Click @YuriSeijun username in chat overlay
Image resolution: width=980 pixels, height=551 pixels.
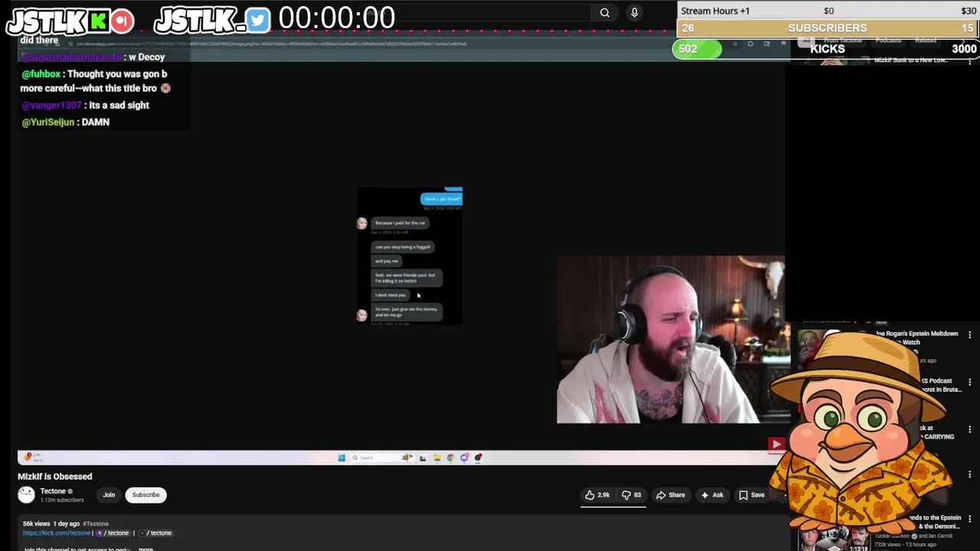[x=48, y=122]
